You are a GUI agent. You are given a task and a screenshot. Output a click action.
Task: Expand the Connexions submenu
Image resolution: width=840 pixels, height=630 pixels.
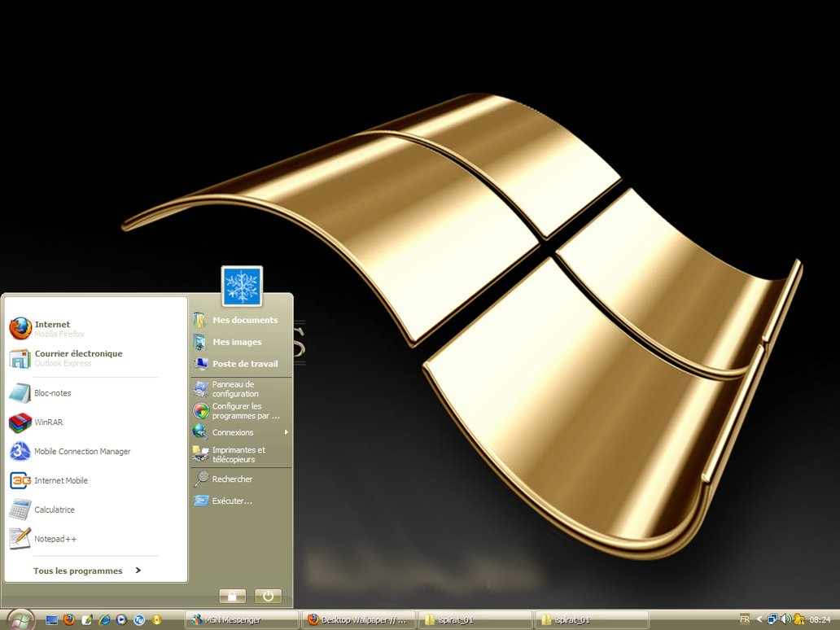[x=241, y=432]
